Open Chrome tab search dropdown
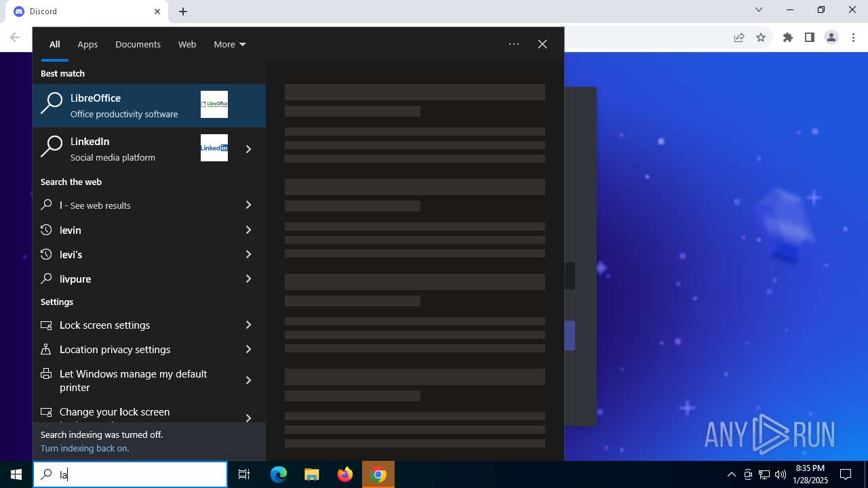868x488 pixels. (759, 10)
